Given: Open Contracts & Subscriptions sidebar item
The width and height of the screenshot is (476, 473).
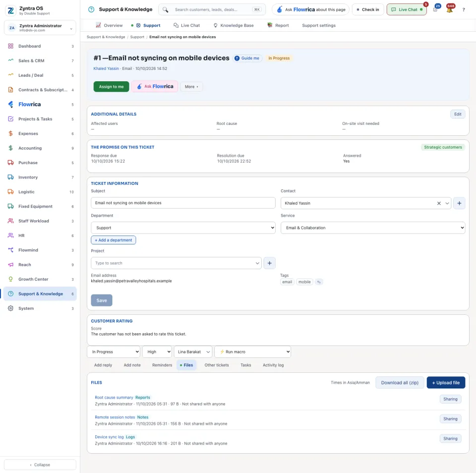Looking at the screenshot, I should (40, 90).
